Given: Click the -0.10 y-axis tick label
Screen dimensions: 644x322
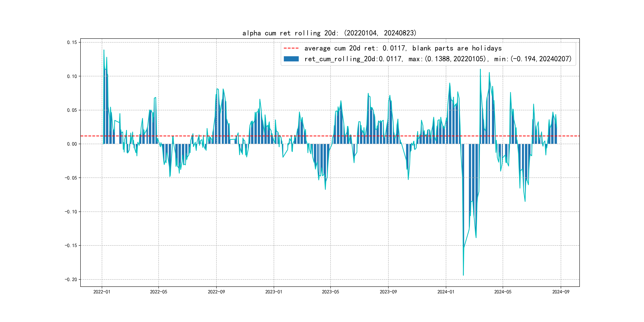Looking at the screenshot, I should point(71,212).
